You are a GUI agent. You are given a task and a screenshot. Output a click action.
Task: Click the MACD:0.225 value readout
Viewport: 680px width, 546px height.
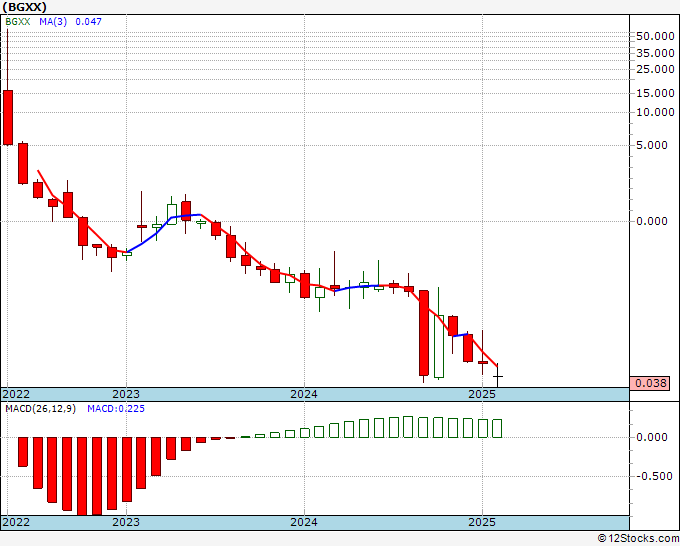116,409
